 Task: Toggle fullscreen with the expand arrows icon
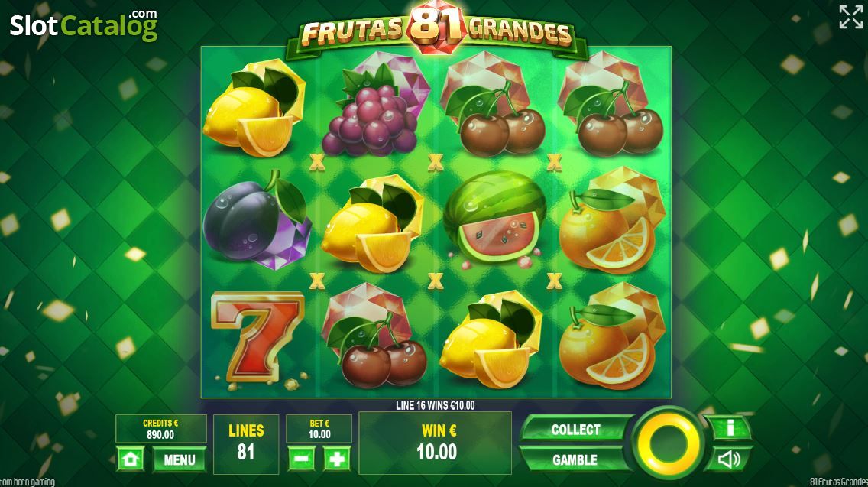point(851,17)
